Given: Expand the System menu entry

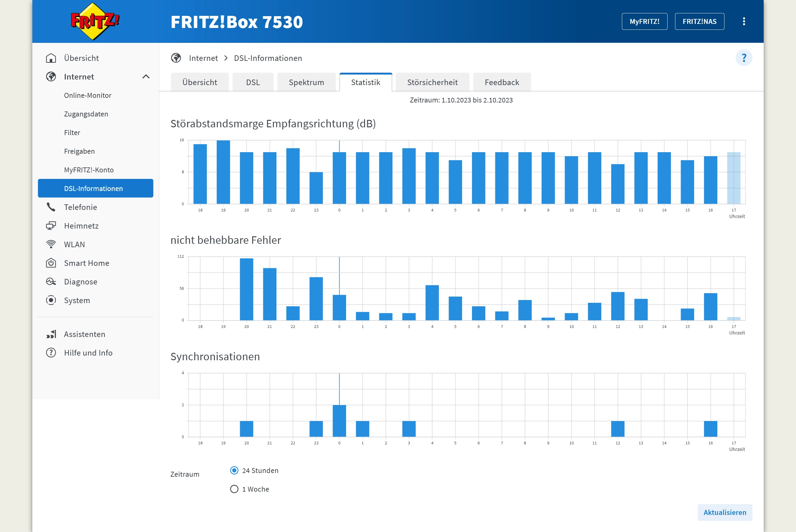Looking at the screenshot, I should tap(77, 300).
